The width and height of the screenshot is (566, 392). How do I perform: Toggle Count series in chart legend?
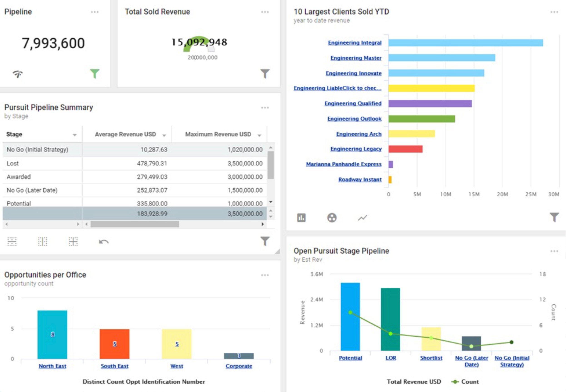465,382
